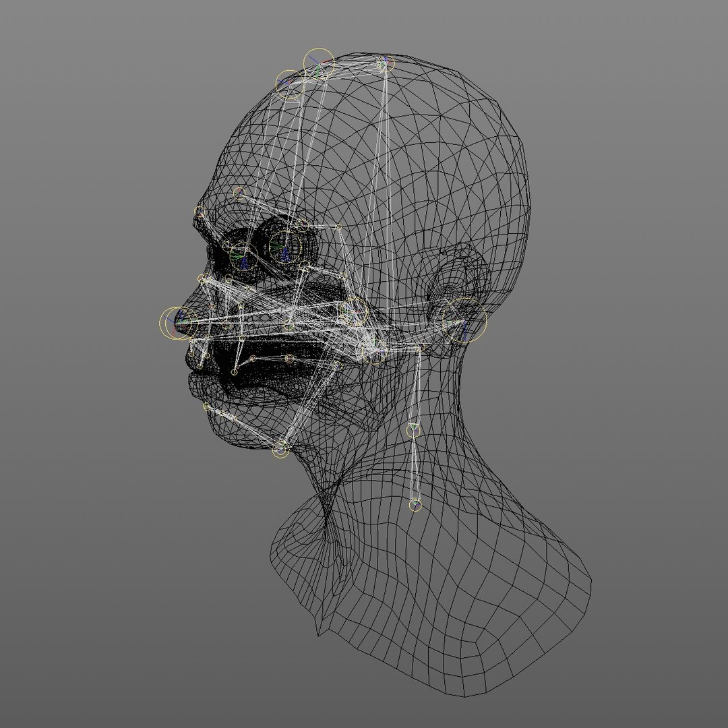Select the chin joint circle
Screen dimensions: 728x728
[280, 448]
